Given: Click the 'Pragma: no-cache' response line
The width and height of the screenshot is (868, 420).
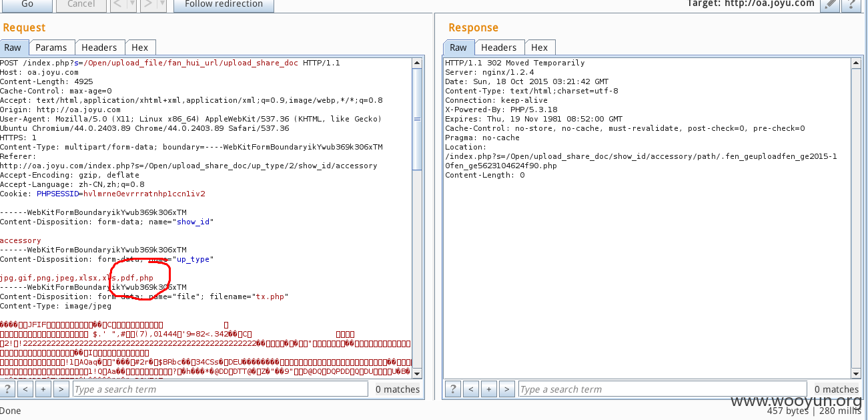Looking at the screenshot, I should (482, 138).
